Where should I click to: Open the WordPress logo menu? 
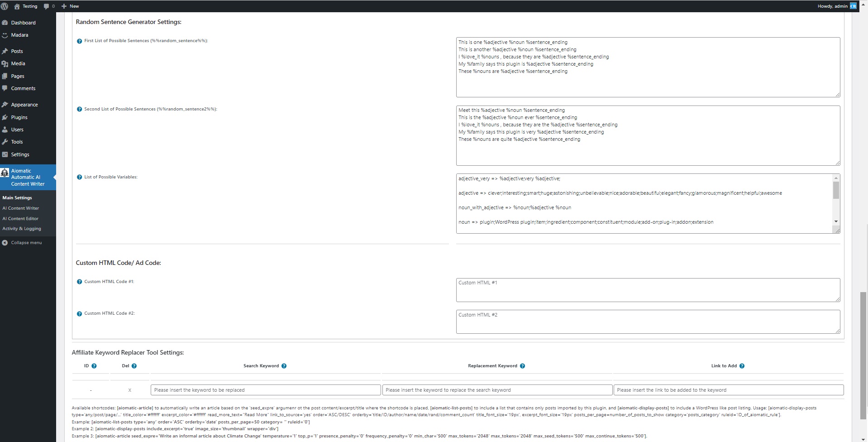[x=5, y=6]
